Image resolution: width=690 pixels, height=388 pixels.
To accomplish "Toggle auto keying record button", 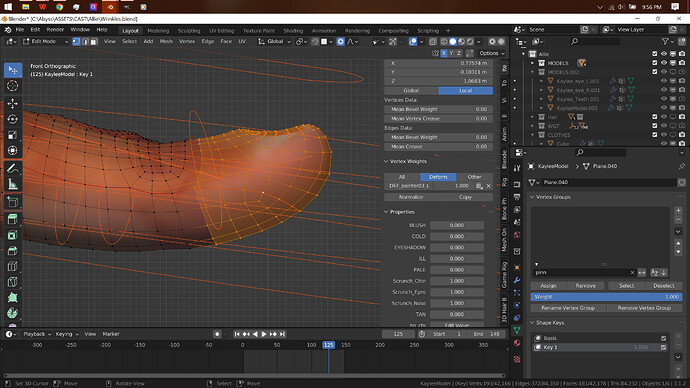I will [x=217, y=334].
